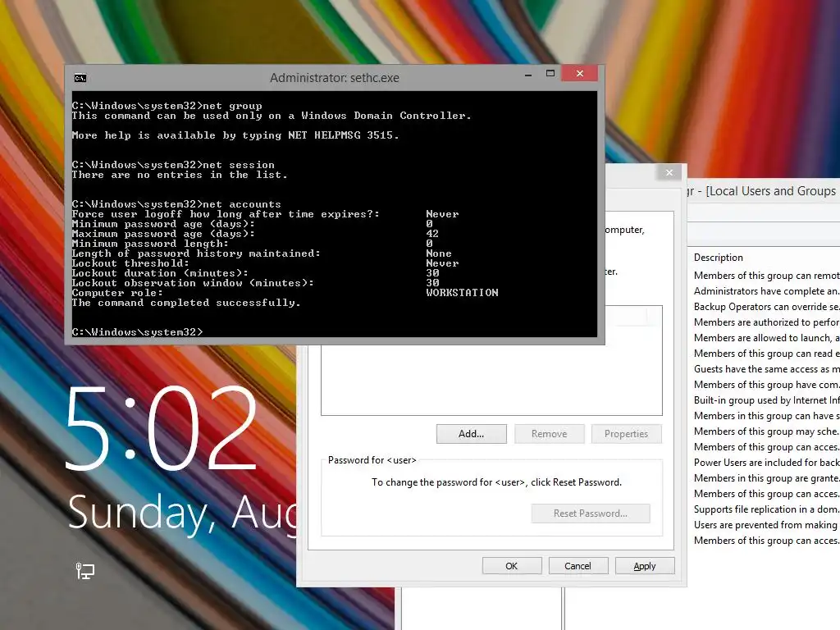Click the 'NET HELPMSG 3515' help line

pos(235,135)
